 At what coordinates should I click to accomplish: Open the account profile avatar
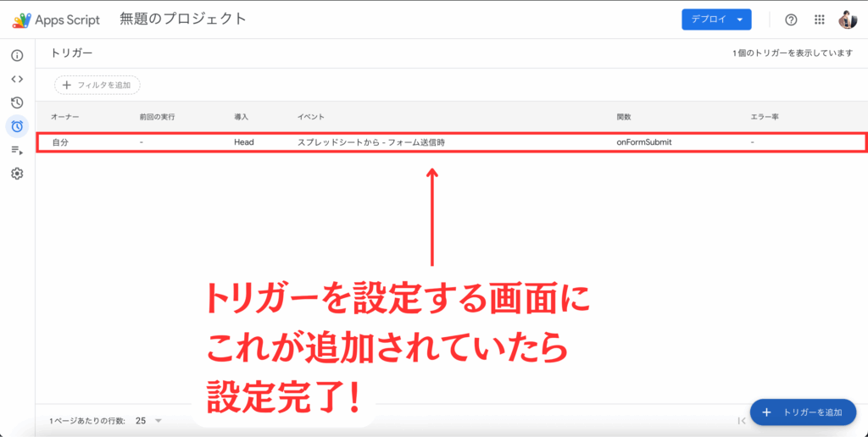(x=848, y=20)
